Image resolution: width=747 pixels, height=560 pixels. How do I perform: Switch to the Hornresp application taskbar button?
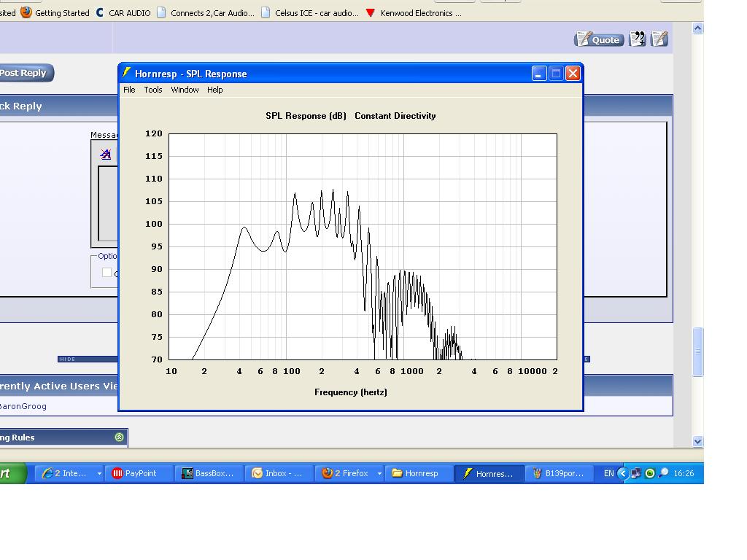point(489,473)
